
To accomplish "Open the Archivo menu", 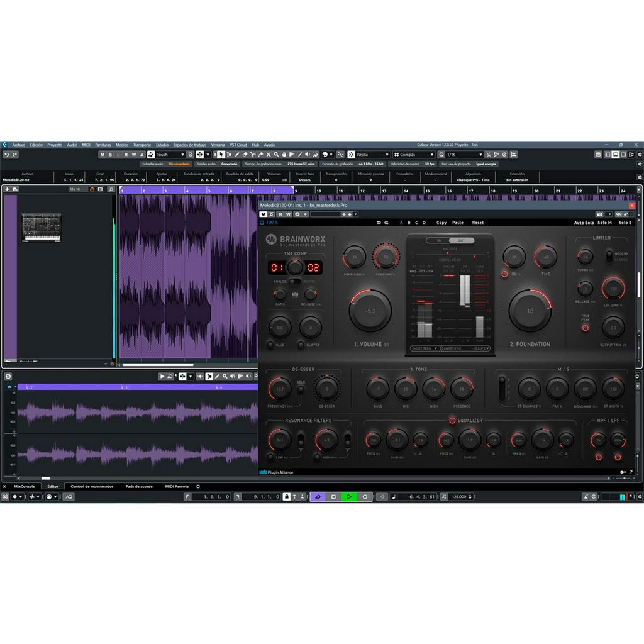I will tap(18, 145).
